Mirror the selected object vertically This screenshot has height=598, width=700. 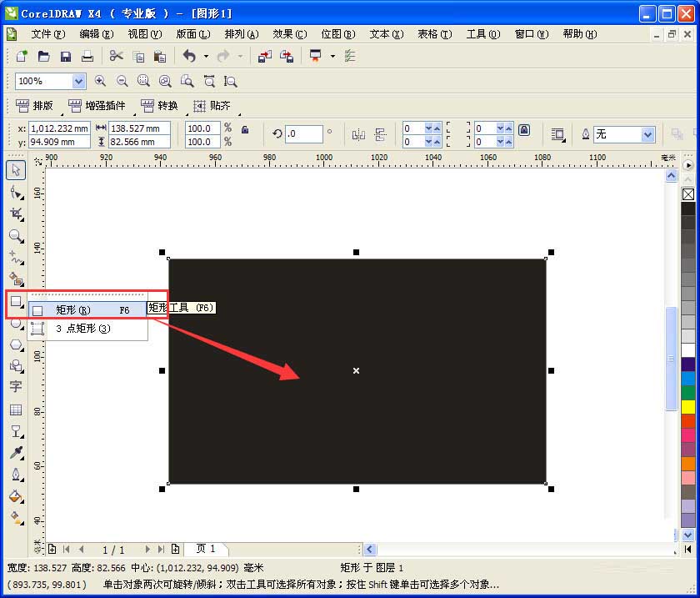(x=380, y=135)
